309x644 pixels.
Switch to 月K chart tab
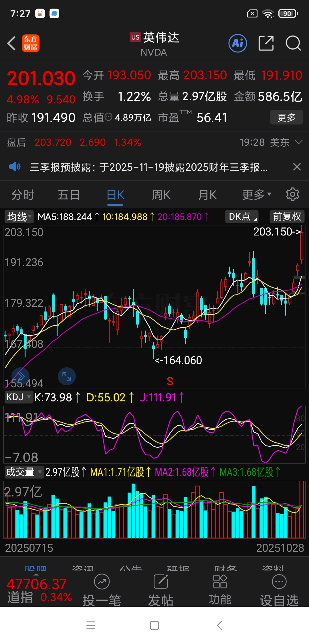[x=207, y=195]
